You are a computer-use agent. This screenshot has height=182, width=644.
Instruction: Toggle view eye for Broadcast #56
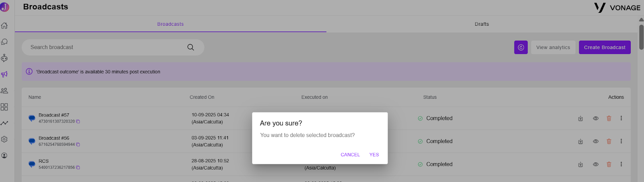596,141
